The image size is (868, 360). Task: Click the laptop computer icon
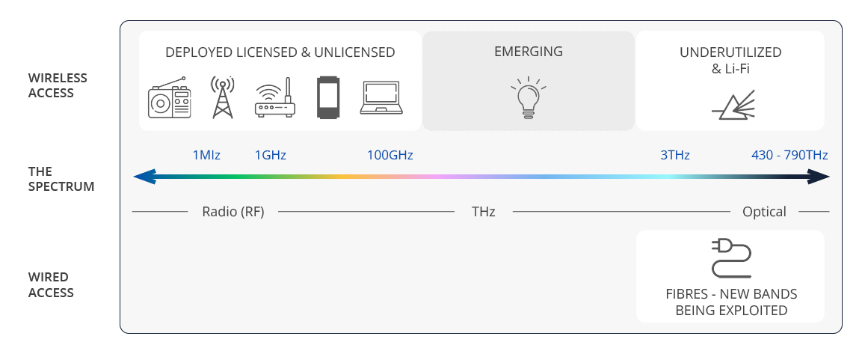(x=381, y=98)
